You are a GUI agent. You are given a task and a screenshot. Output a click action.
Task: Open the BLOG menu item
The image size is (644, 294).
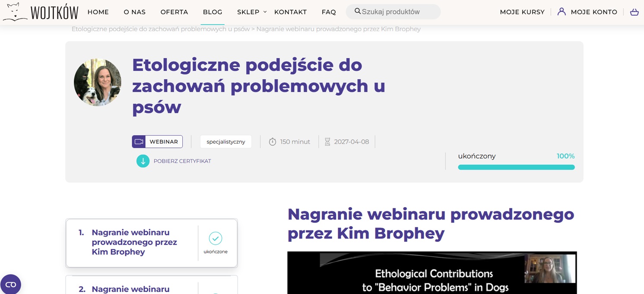pyautogui.click(x=213, y=12)
